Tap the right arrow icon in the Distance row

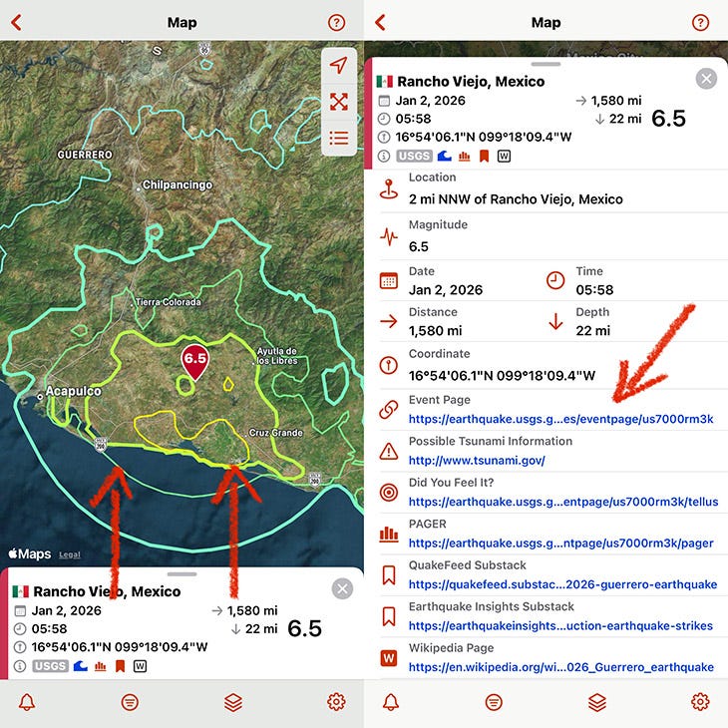(389, 321)
